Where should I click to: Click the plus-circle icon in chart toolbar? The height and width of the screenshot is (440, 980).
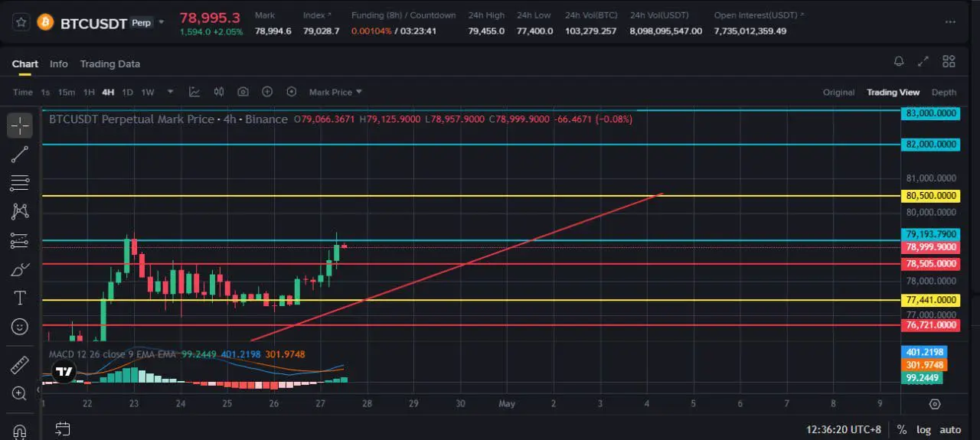coord(267,92)
